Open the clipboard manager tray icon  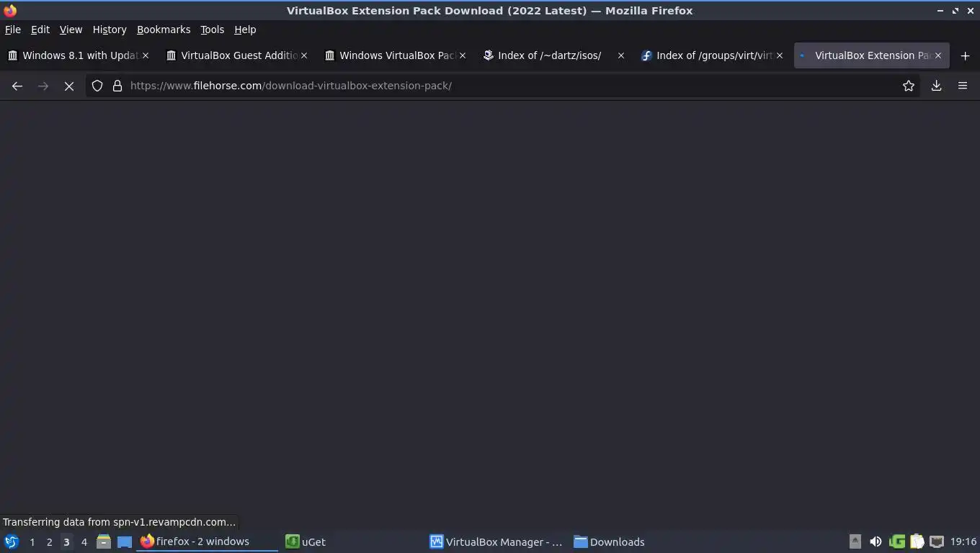point(917,541)
